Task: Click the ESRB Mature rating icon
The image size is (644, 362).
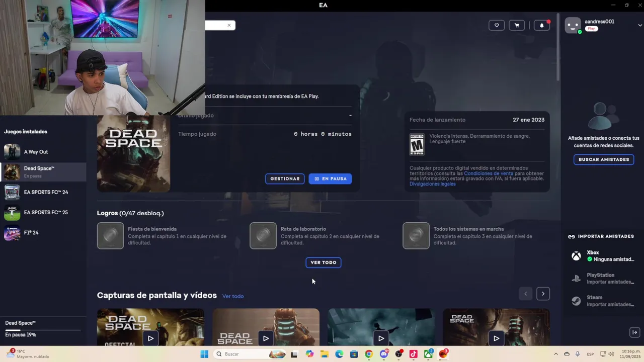Action: pos(417,144)
